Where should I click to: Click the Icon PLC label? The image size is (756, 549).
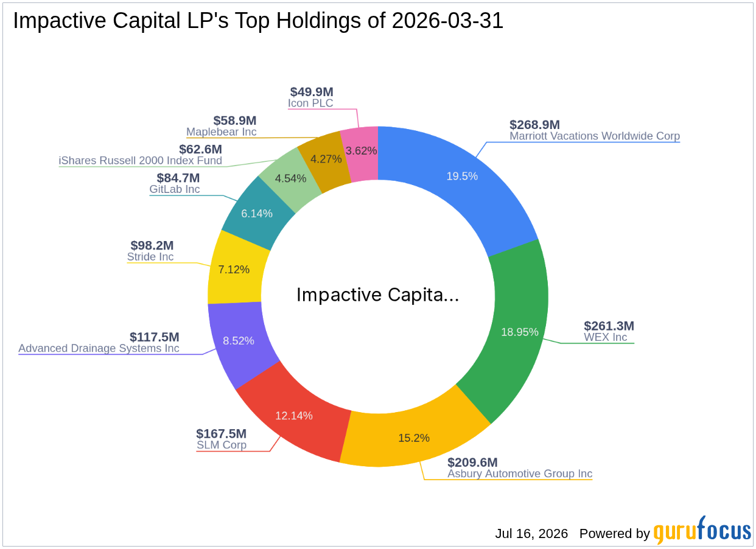click(x=310, y=103)
